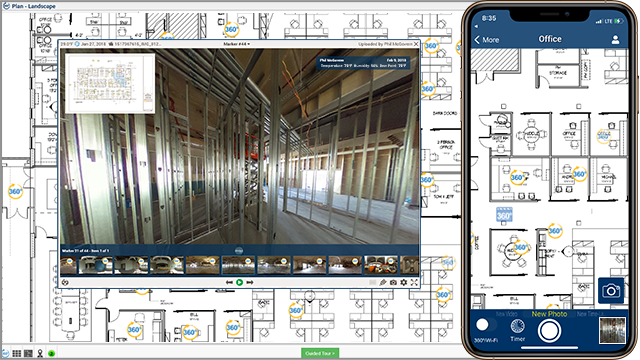Enter fullscreen with expand arrows icon
Image resolution: width=640 pixels, height=360 pixels.
coord(414,282)
